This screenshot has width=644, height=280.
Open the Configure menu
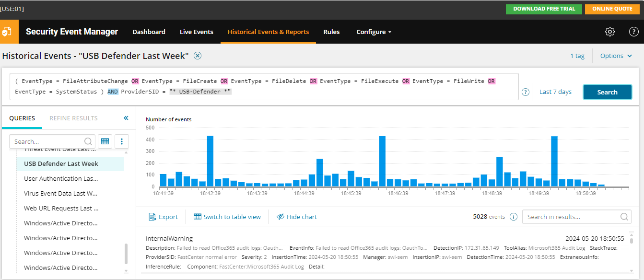coord(374,32)
